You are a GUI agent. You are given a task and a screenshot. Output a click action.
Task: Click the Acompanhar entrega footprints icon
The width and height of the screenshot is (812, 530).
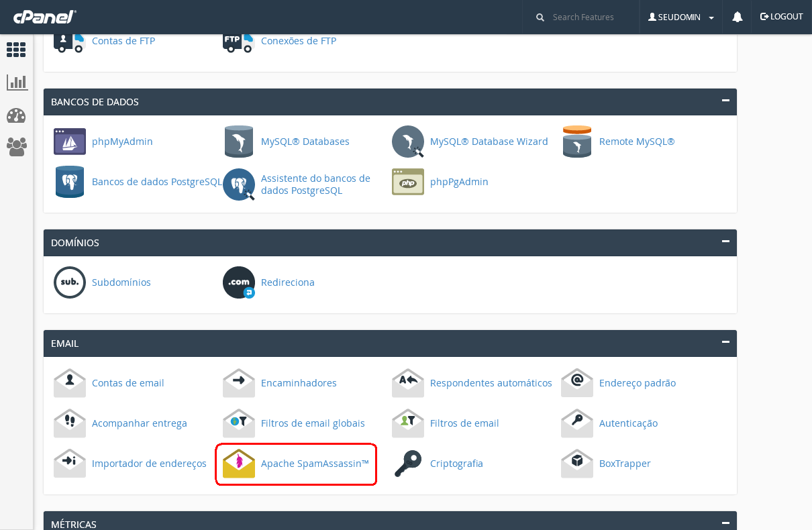tap(70, 423)
